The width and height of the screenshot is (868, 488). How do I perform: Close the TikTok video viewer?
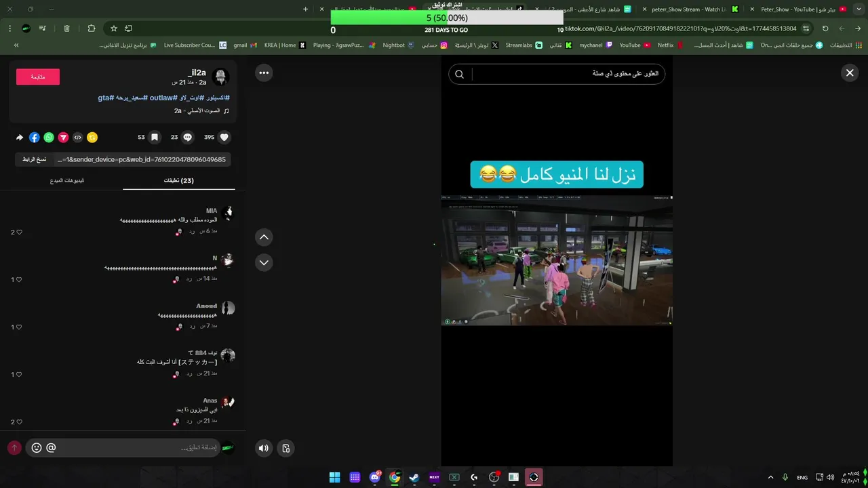pyautogui.click(x=850, y=73)
